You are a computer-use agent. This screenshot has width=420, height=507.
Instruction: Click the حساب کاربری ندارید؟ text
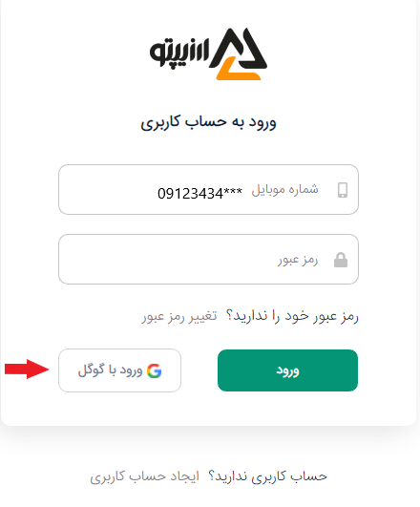click(x=267, y=476)
